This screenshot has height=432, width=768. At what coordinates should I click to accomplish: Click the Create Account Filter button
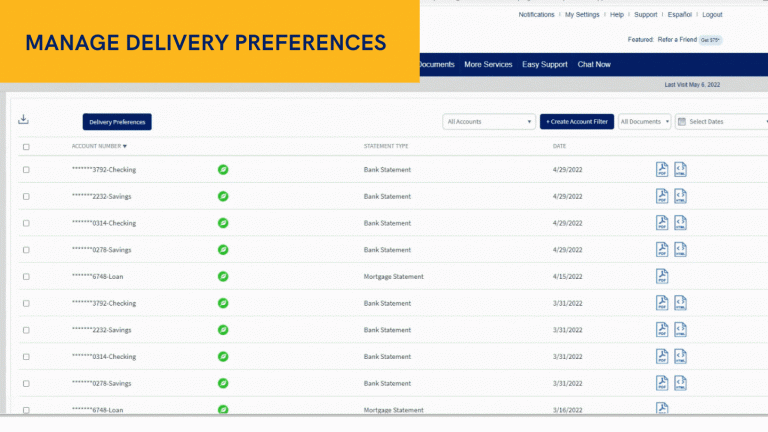coord(577,122)
